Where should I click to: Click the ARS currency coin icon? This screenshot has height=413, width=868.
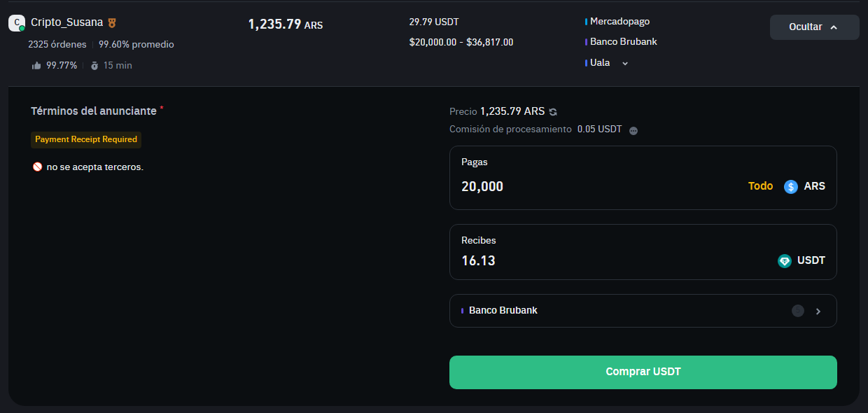[x=791, y=186]
